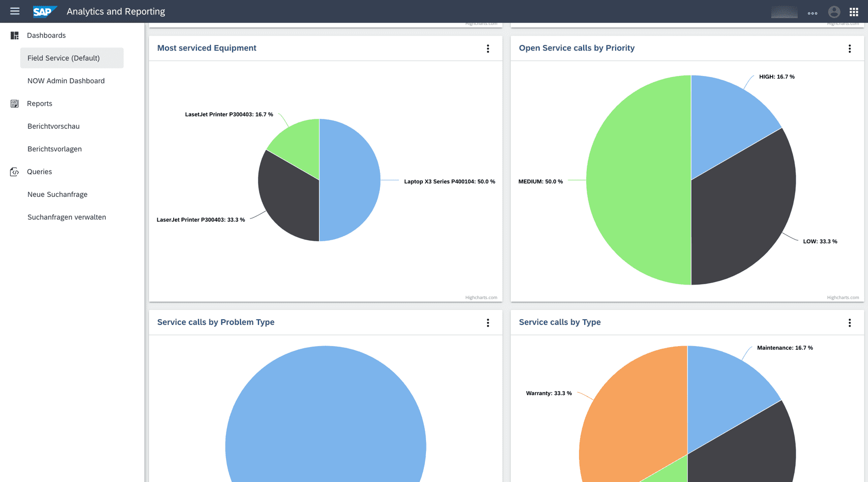
Task: Open Berichtvorschau report preview
Action: point(53,126)
